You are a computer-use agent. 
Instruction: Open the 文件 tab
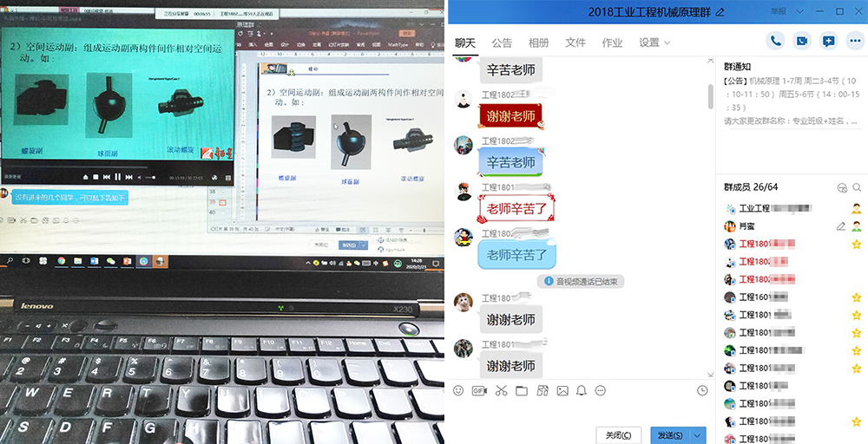(575, 42)
